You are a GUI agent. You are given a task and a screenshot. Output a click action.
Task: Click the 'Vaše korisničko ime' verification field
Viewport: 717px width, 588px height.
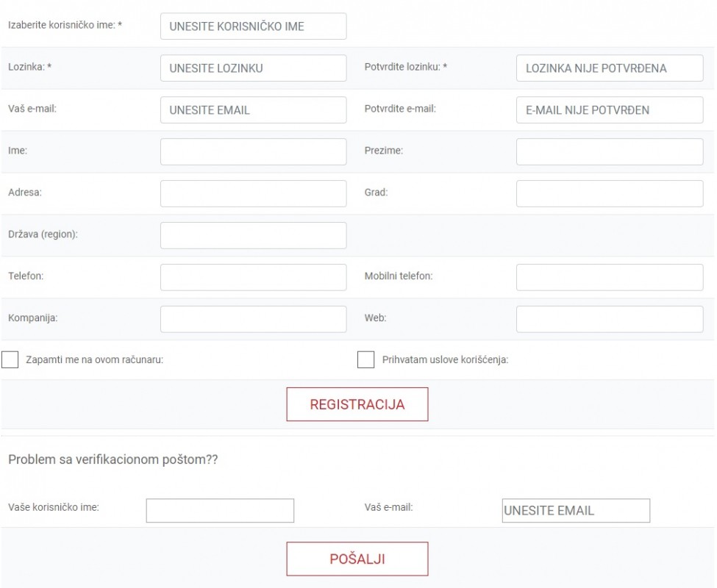point(220,510)
